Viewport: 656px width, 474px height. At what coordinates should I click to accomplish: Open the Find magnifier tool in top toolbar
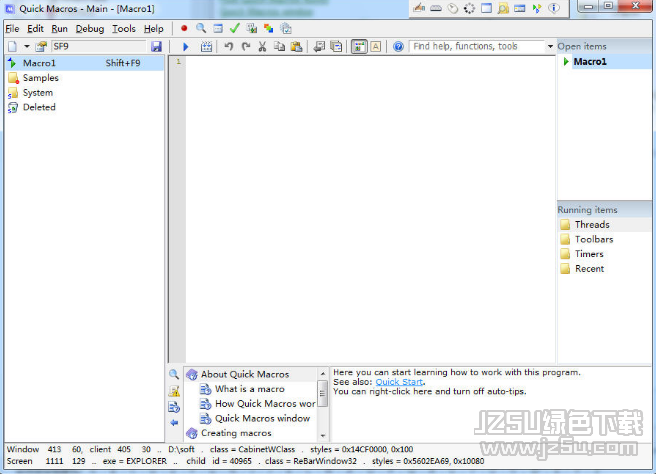[x=201, y=28]
